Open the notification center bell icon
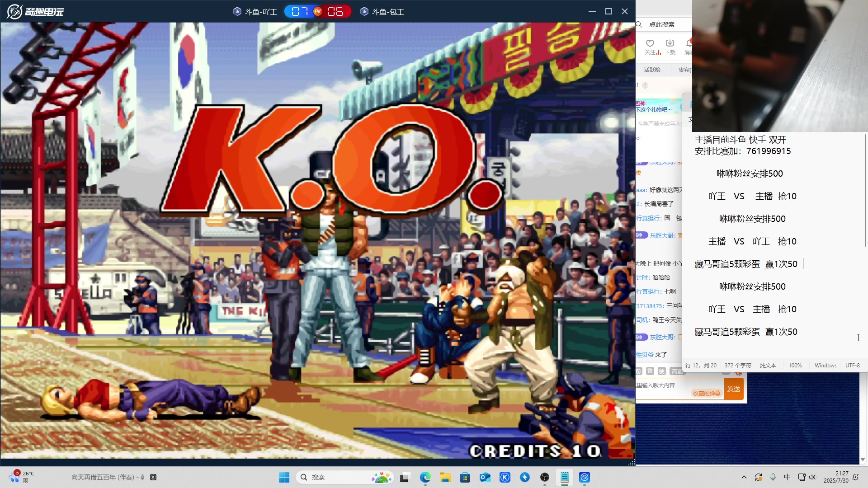This screenshot has width=868, height=488. click(855, 477)
